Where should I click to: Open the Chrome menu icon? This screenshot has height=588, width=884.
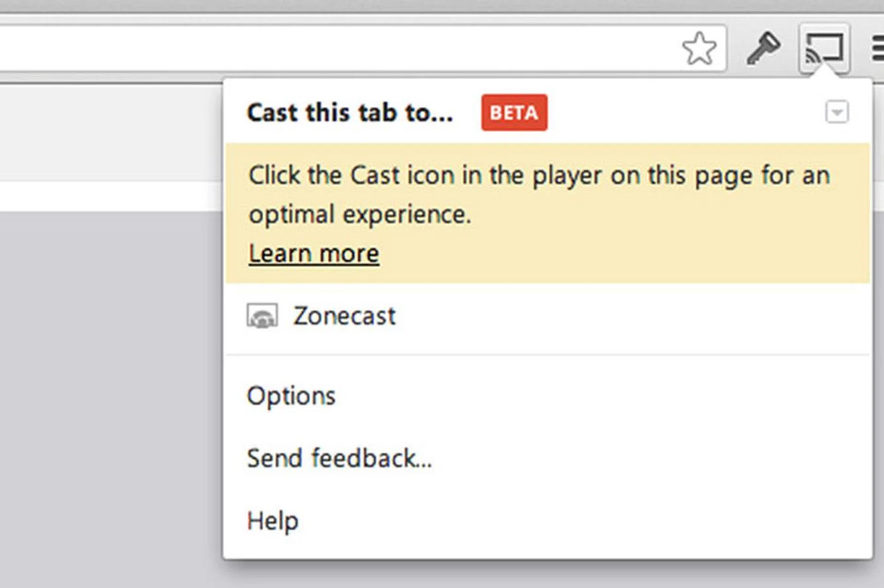[x=878, y=47]
